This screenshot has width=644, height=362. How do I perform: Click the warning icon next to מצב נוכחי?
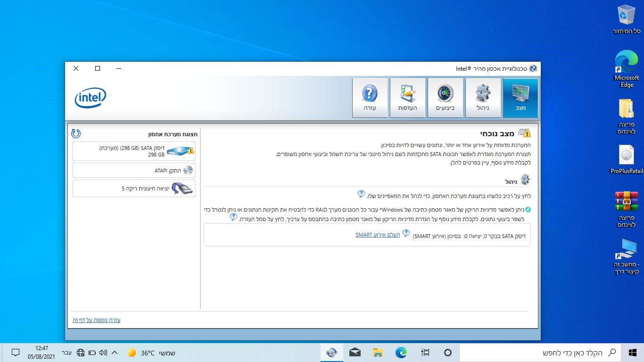[x=524, y=134]
